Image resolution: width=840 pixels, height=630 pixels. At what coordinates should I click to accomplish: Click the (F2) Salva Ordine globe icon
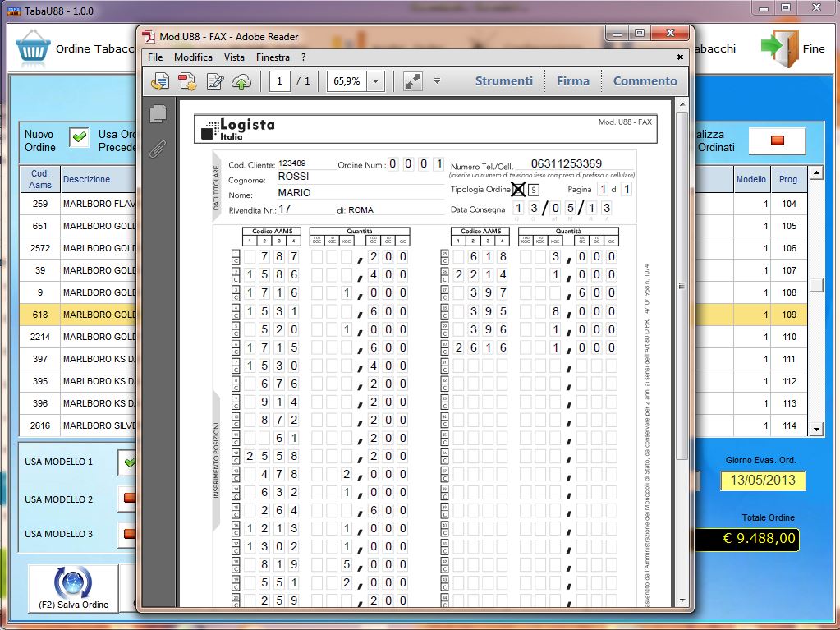(x=73, y=582)
